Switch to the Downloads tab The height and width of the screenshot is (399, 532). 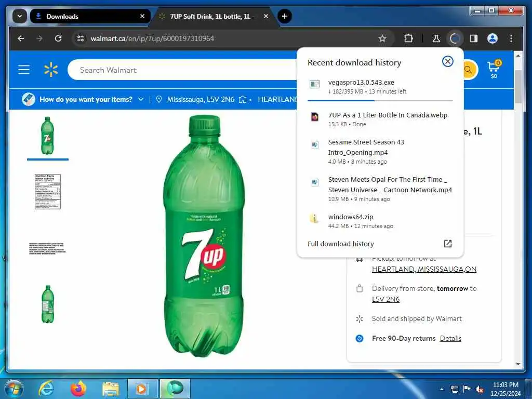point(90,16)
